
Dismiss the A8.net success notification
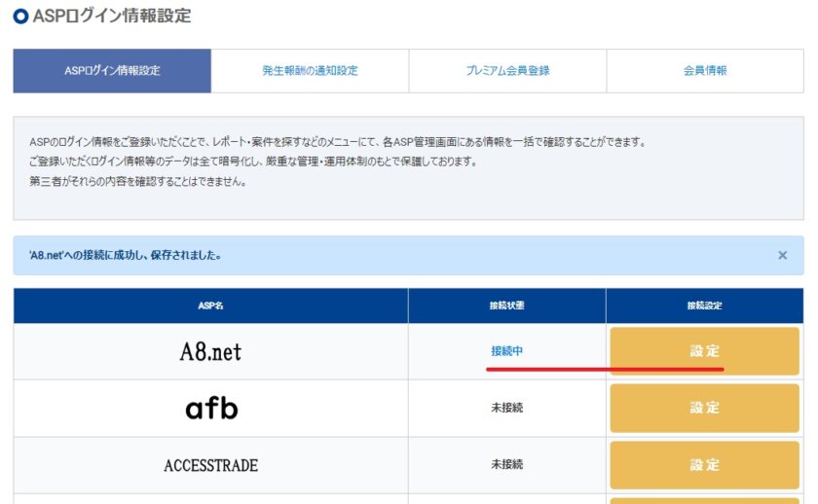783,255
